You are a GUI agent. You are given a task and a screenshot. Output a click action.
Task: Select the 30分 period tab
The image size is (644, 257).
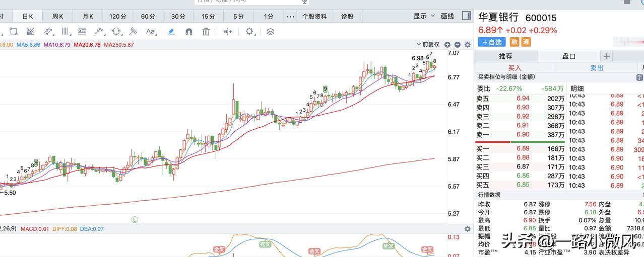(178, 17)
